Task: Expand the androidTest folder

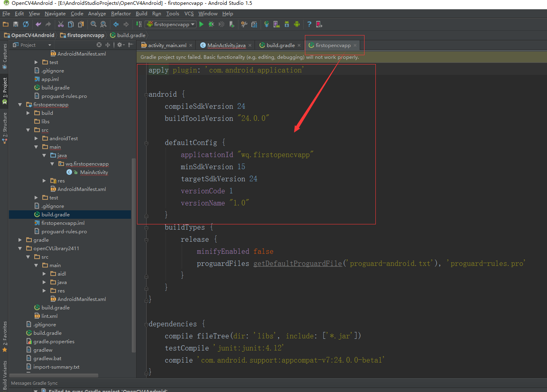Action: (36, 138)
